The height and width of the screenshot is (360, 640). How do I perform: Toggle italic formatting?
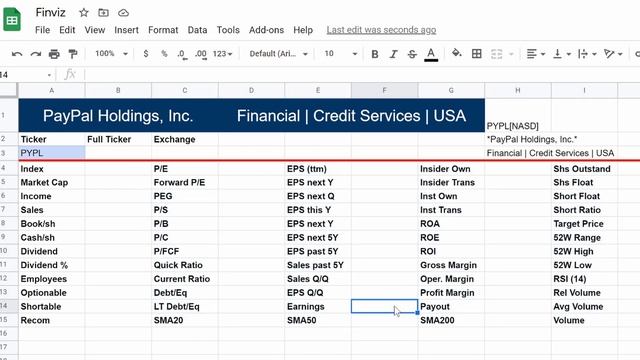[x=393, y=54]
